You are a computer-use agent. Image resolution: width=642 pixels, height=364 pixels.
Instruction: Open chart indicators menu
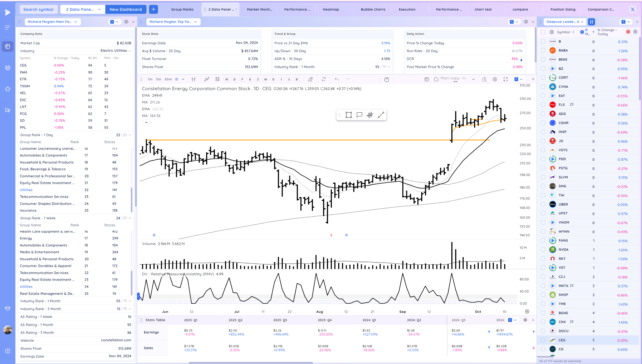coord(206,79)
